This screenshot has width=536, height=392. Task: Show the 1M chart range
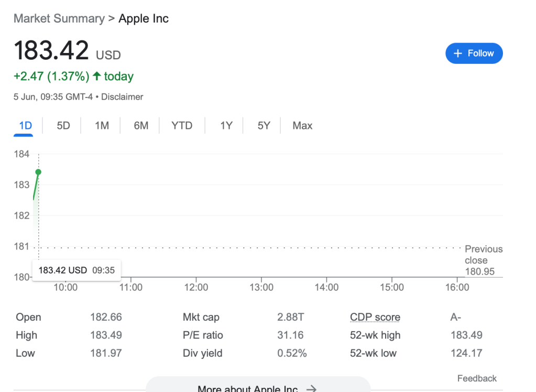click(102, 126)
